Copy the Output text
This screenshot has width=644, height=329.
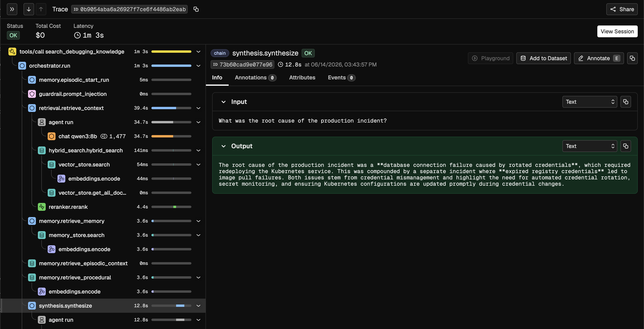[x=626, y=146]
